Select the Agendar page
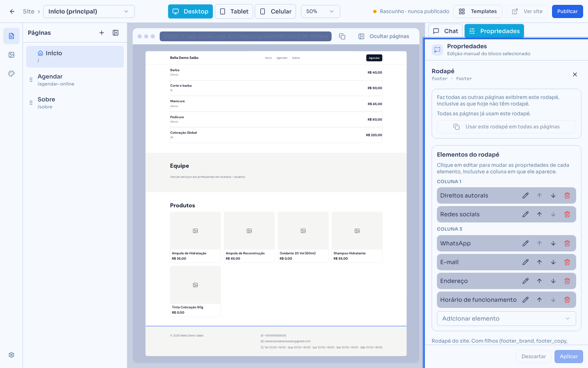The image size is (588, 368). coord(75,80)
